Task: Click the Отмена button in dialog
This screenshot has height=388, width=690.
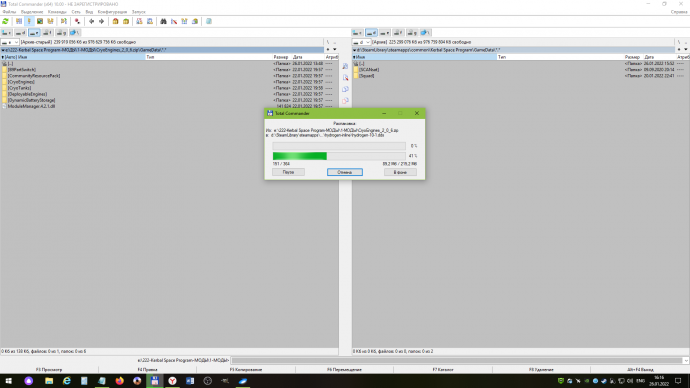Action: click(x=345, y=172)
